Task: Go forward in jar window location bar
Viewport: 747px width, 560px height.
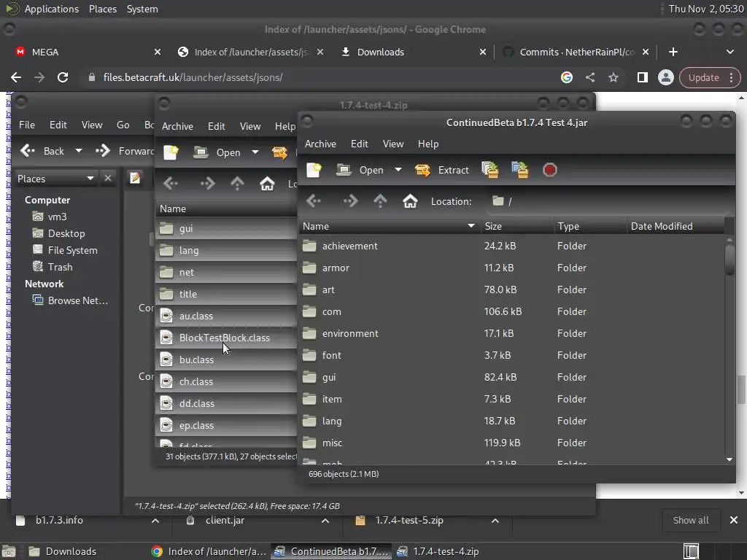Action: pyautogui.click(x=350, y=201)
